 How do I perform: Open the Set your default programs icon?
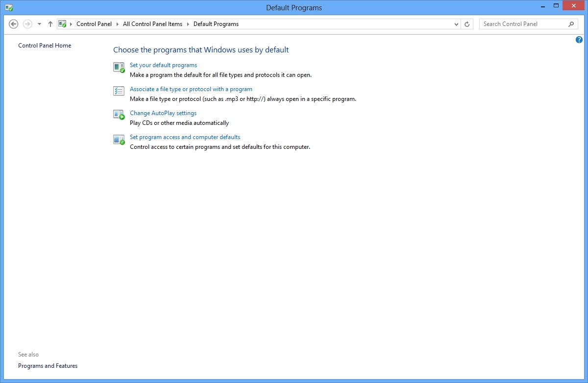119,68
